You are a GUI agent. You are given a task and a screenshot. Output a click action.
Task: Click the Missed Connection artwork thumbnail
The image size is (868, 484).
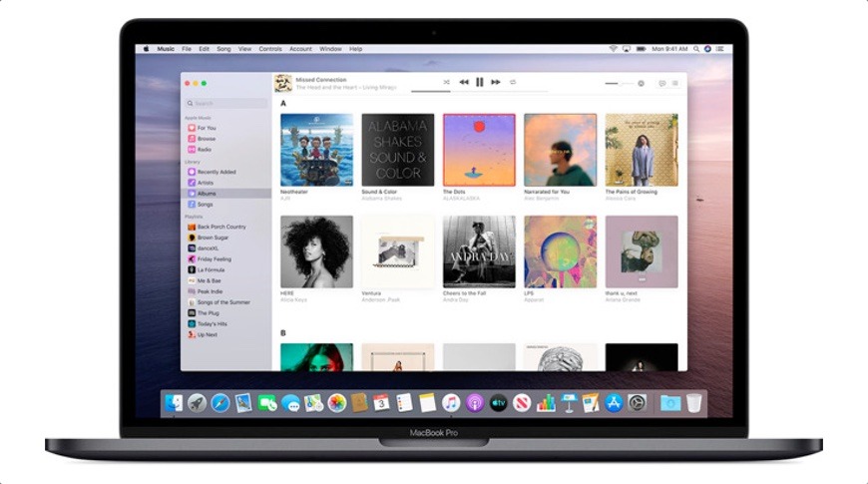coord(283,84)
